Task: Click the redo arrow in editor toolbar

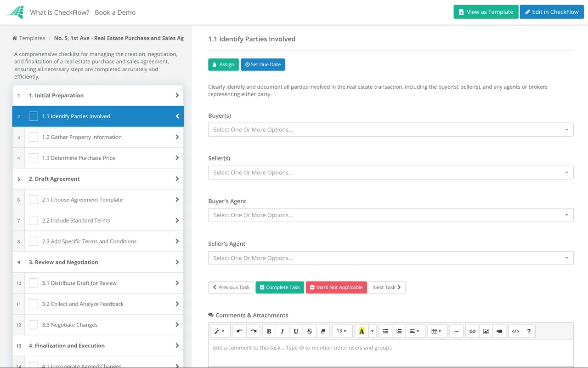Action: pos(253,331)
